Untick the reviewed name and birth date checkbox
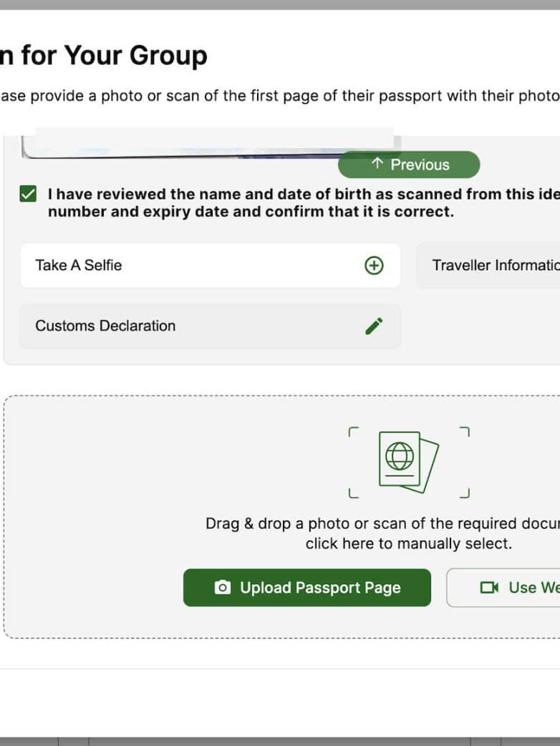Screen dimensions: 560x746 coord(28,194)
